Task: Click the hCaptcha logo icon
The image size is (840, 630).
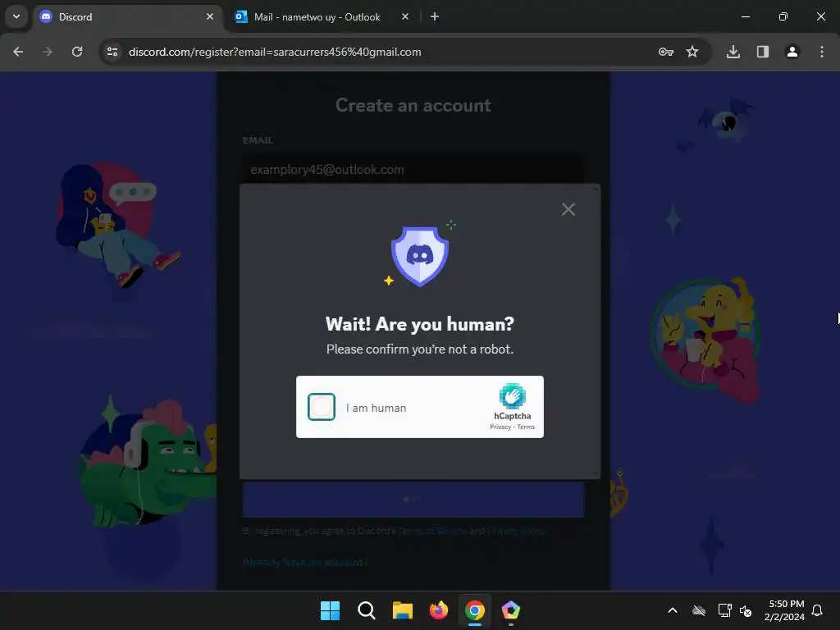Action: tap(513, 396)
